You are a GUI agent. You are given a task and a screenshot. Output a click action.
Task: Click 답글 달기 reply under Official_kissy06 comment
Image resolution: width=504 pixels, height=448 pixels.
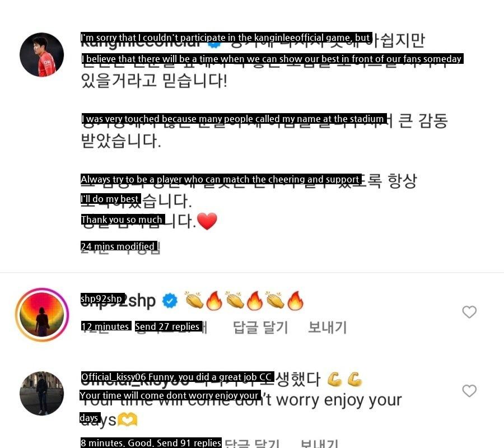(x=252, y=443)
